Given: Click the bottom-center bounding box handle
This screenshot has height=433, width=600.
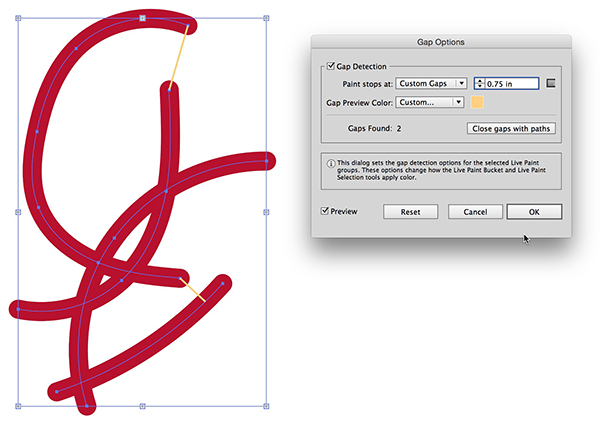Looking at the screenshot, I should (142, 406).
